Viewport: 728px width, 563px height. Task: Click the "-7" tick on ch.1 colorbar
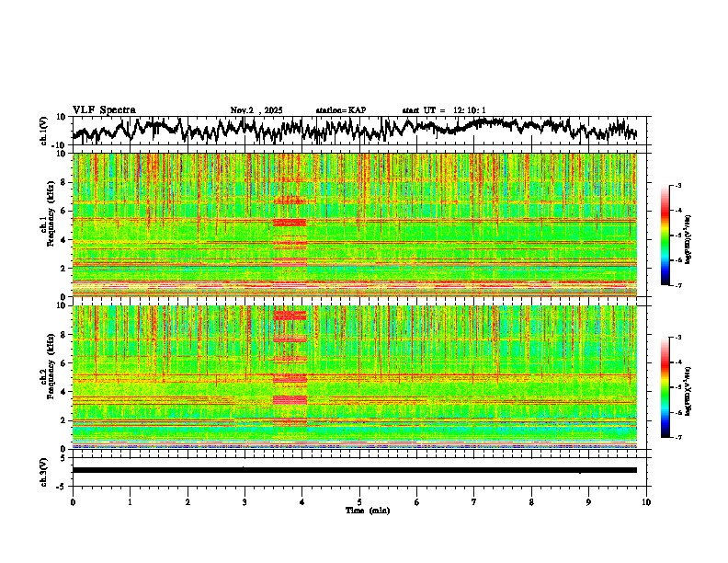(x=677, y=285)
